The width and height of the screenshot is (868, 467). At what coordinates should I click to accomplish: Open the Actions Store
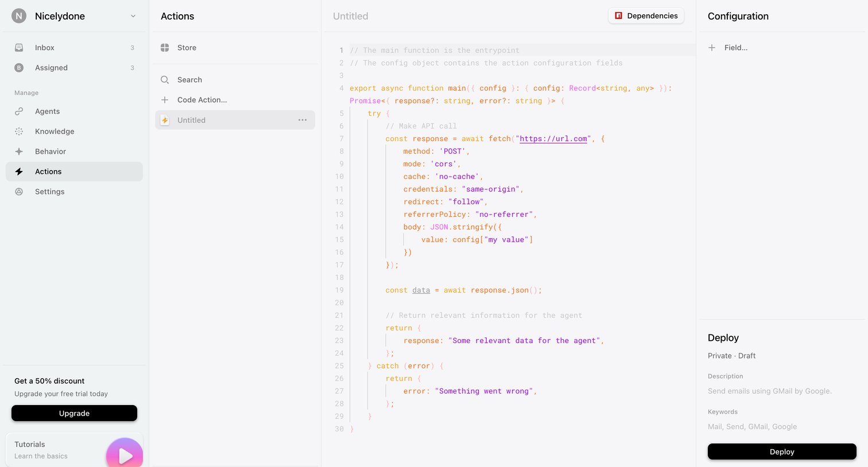235,48
